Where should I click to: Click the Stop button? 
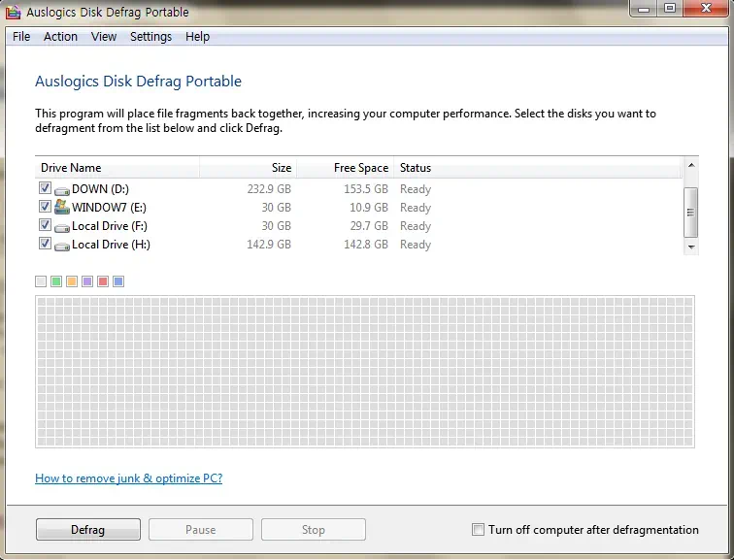point(314,530)
